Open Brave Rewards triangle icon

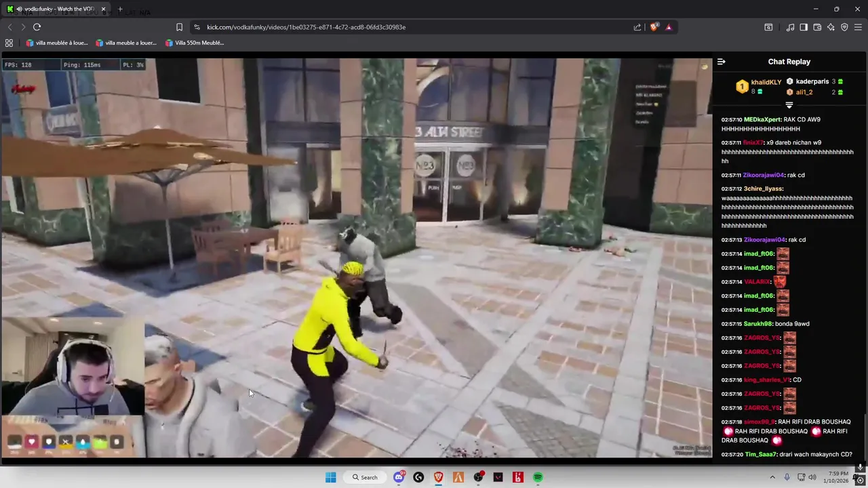coord(669,27)
